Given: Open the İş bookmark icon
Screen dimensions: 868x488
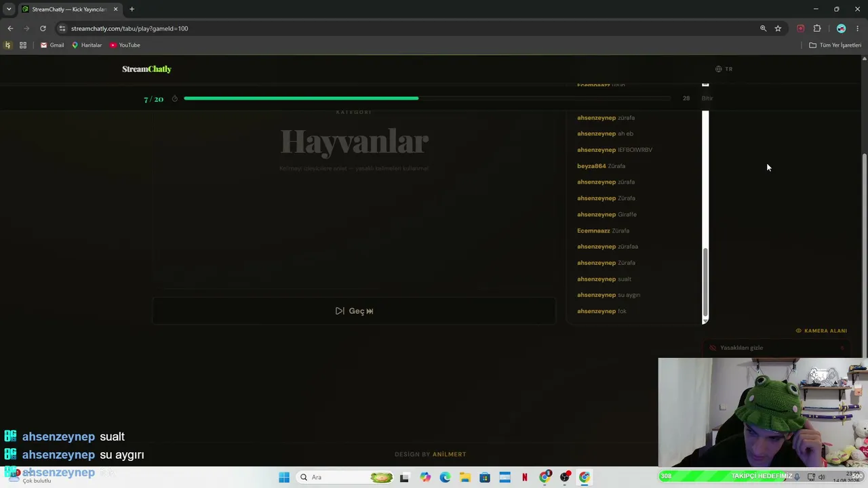Looking at the screenshot, I should pyautogui.click(x=8, y=45).
